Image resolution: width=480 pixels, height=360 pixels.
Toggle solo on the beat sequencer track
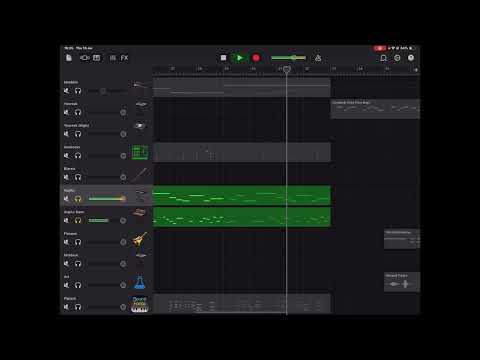point(78,156)
